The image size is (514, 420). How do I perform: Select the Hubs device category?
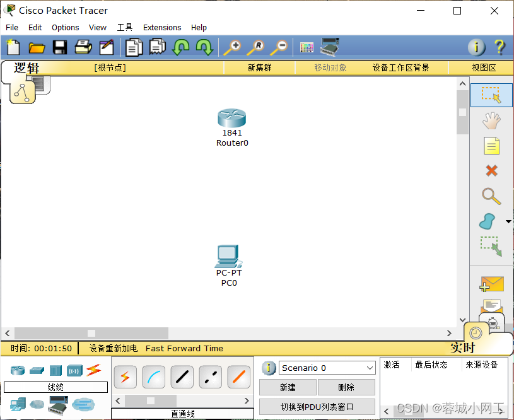click(x=55, y=370)
